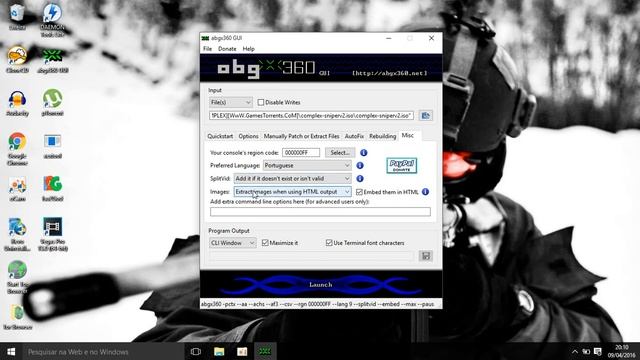Image resolution: width=640 pixels, height=360 pixels.
Task: Click the browse input file folder icon
Action: tap(425, 116)
